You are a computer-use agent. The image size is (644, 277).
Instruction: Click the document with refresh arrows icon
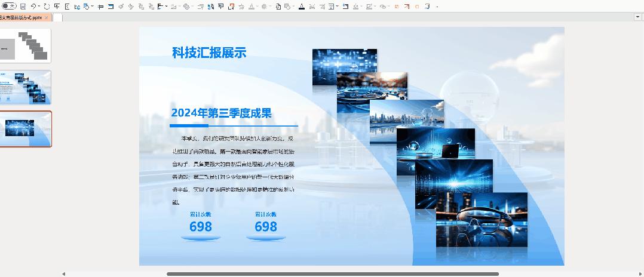[278, 7]
